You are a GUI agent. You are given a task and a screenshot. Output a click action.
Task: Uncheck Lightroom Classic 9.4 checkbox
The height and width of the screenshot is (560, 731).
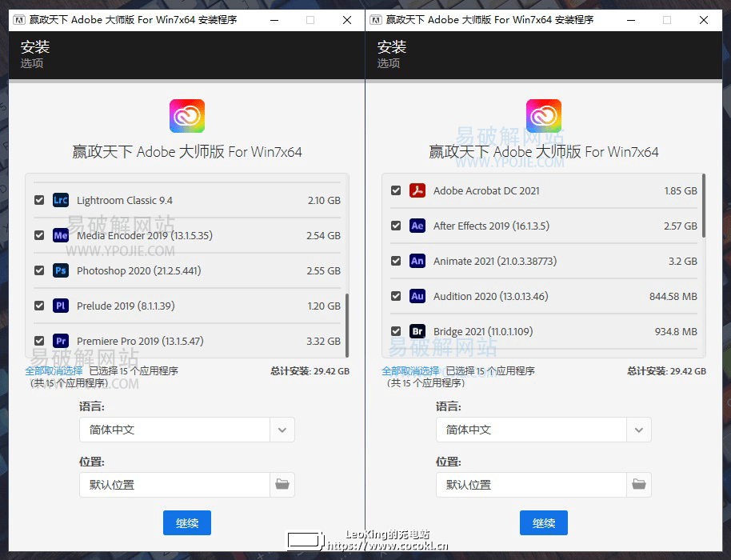pos(39,200)
